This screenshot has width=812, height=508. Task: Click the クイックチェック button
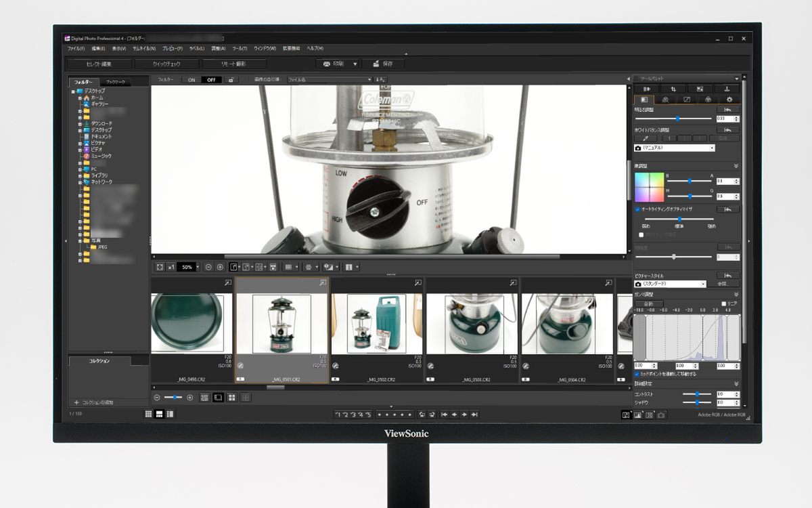(166, 64)
